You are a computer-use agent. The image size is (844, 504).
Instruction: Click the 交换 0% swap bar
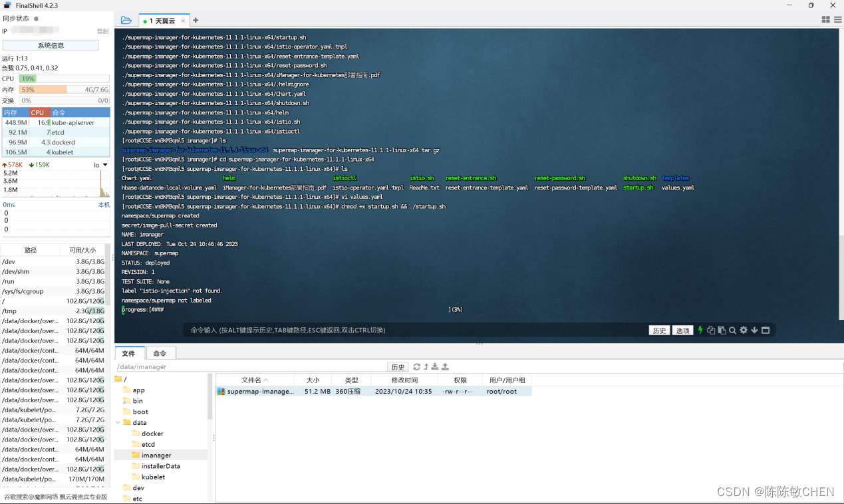point(65,100)
